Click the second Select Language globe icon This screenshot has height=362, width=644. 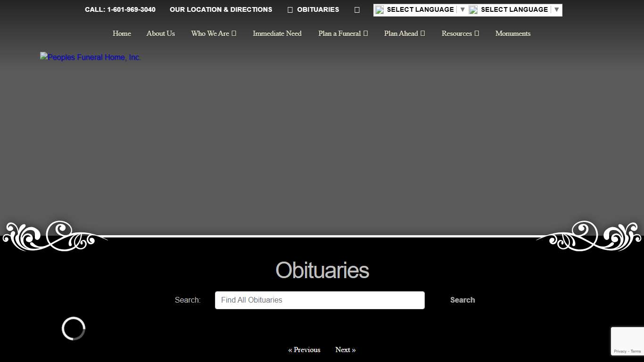pos(474,9)
